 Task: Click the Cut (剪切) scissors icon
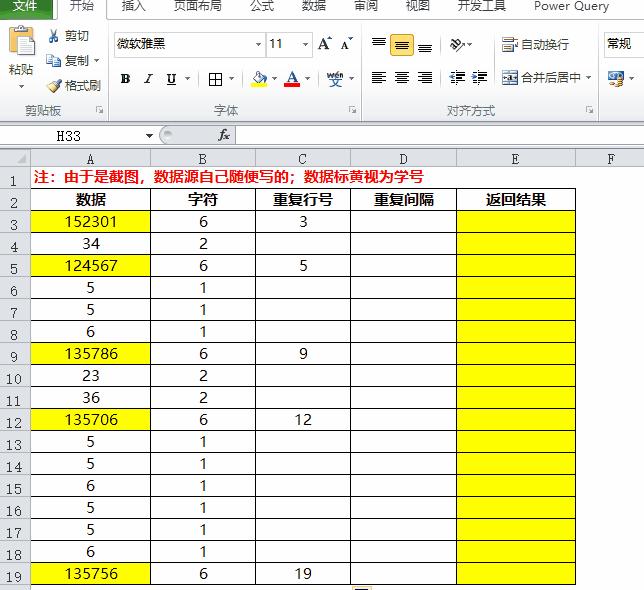(x=53, y=36)
